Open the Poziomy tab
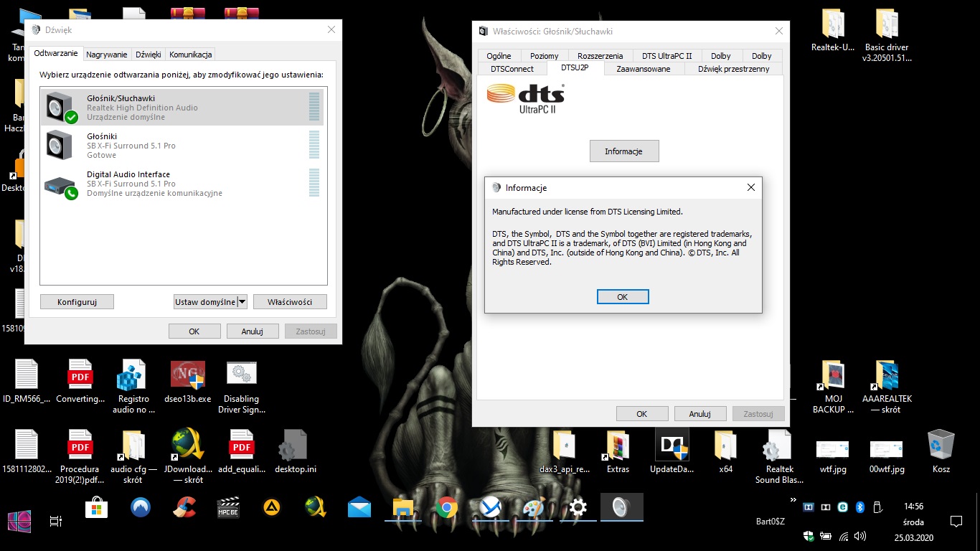Screen dimensions: 980x551 point(545,55)
